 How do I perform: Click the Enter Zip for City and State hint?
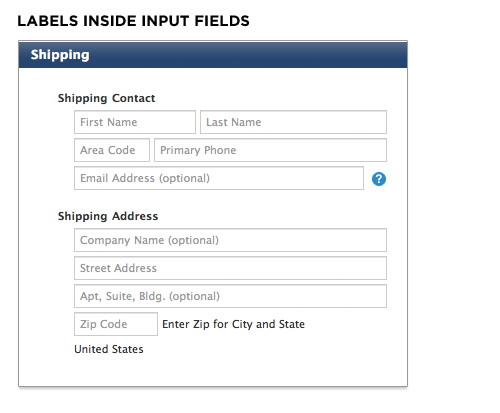[233, 324]
